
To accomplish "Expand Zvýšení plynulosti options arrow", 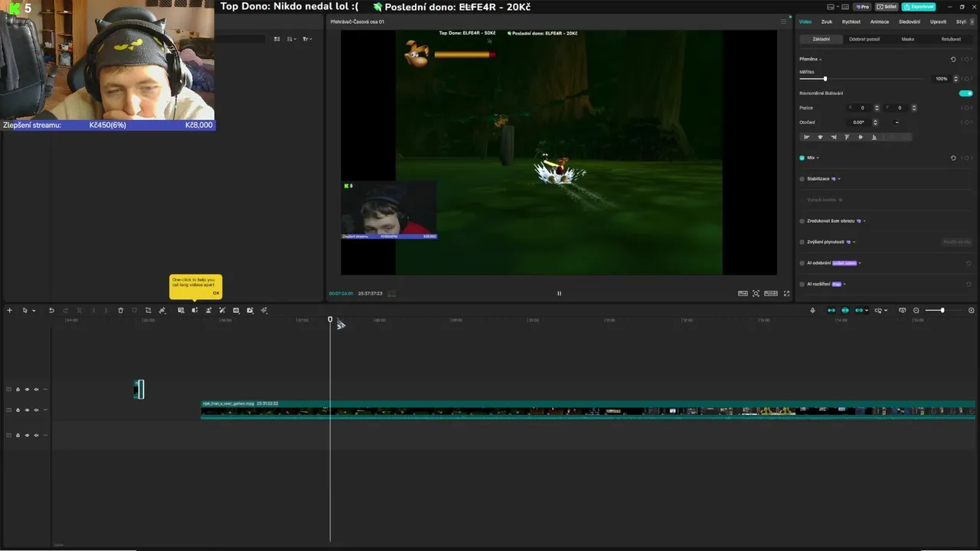I will click(x=854, y=242).
